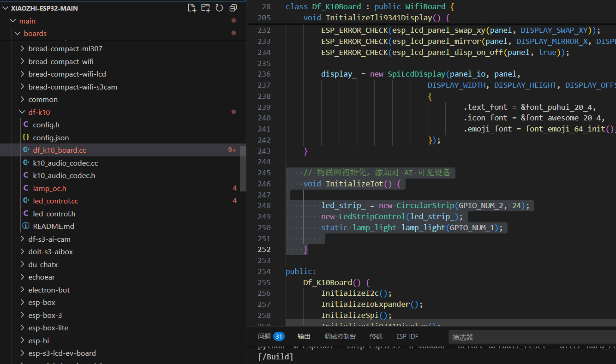Click the info icon of README.md
616x364 pixels.
click(x=26, y=226)
